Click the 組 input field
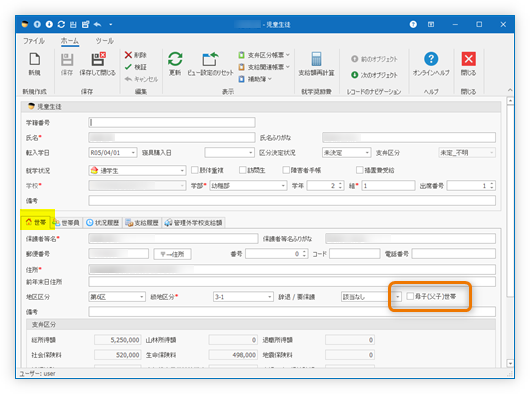The image size is (530, 394). 388,186
